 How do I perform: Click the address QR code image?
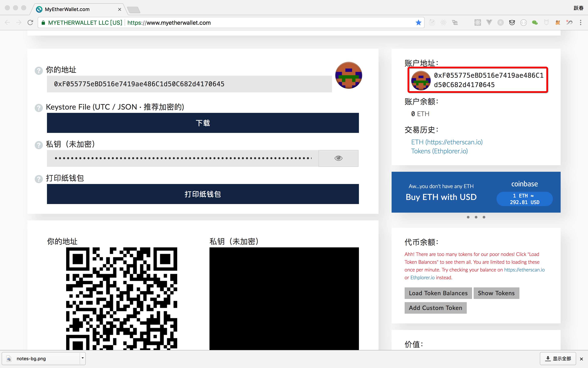tap(121, 299)
